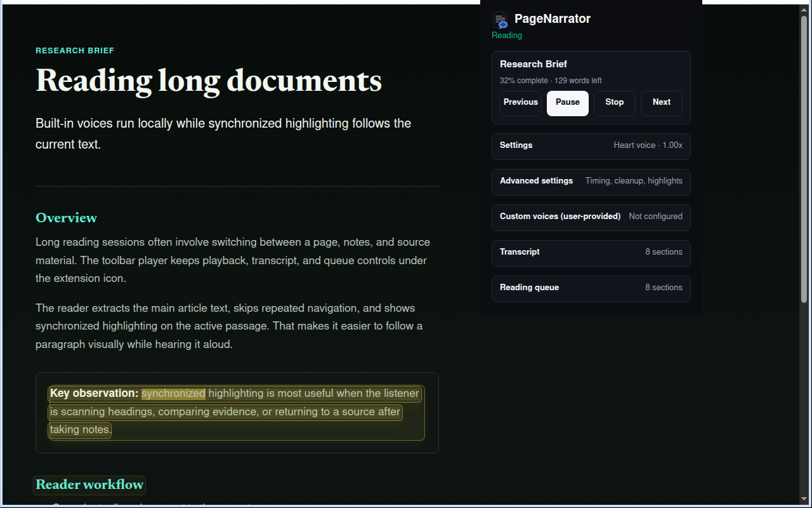Image resolution: width=812 pixels, height=508 pixels.
Task: Click the PageNarrator name in popup header
Action: [x=553, y=19]
